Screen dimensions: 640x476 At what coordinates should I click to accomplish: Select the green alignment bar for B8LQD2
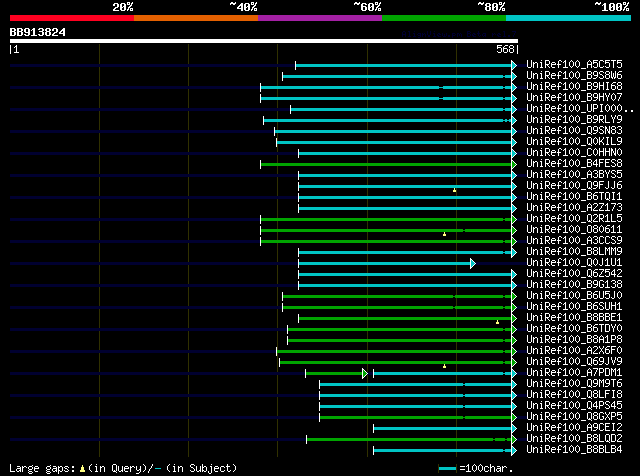coord(409,440)
